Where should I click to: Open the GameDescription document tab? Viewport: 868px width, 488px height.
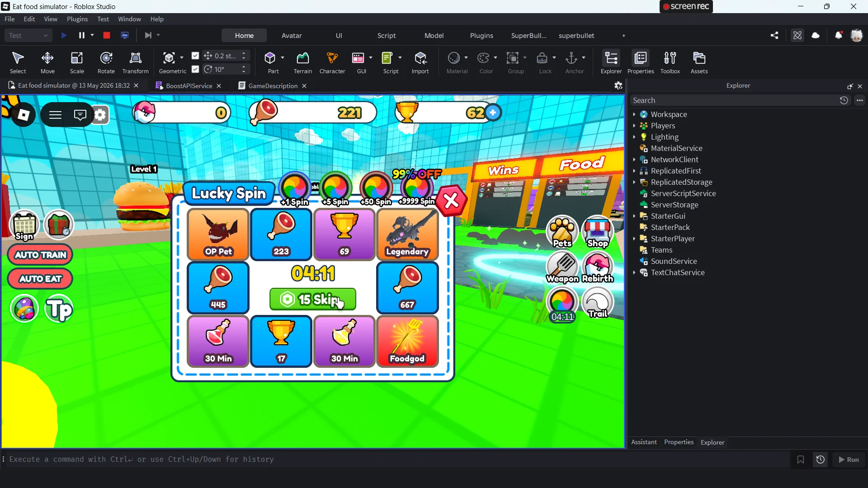pos(273,86)
